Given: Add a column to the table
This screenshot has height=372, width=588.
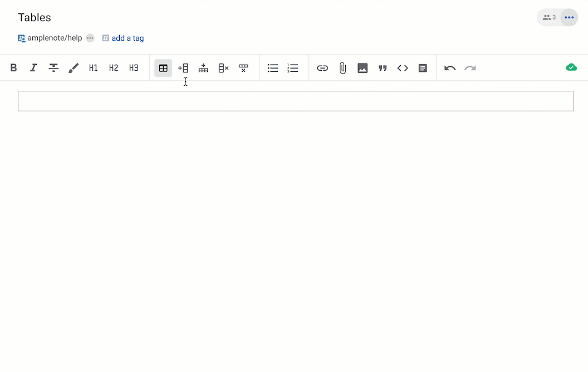Looking at the screenshot, I should click(183, 68).
